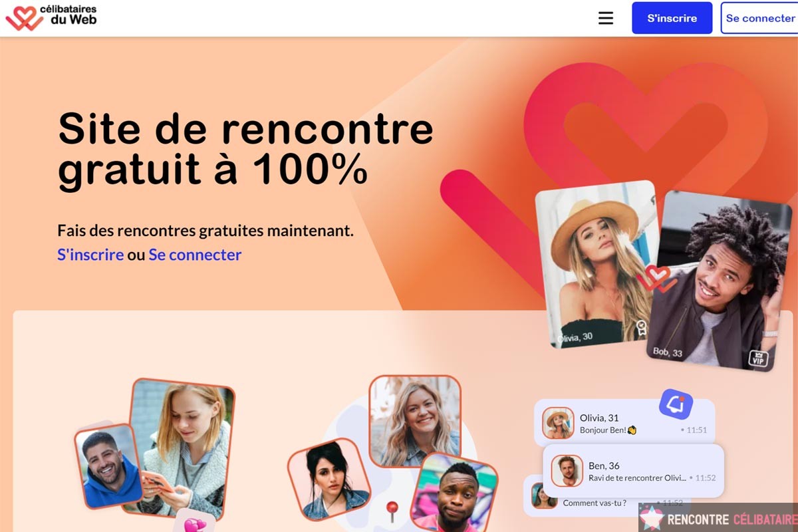Open the Olivia, 31 chat message

tap(624, 423)
